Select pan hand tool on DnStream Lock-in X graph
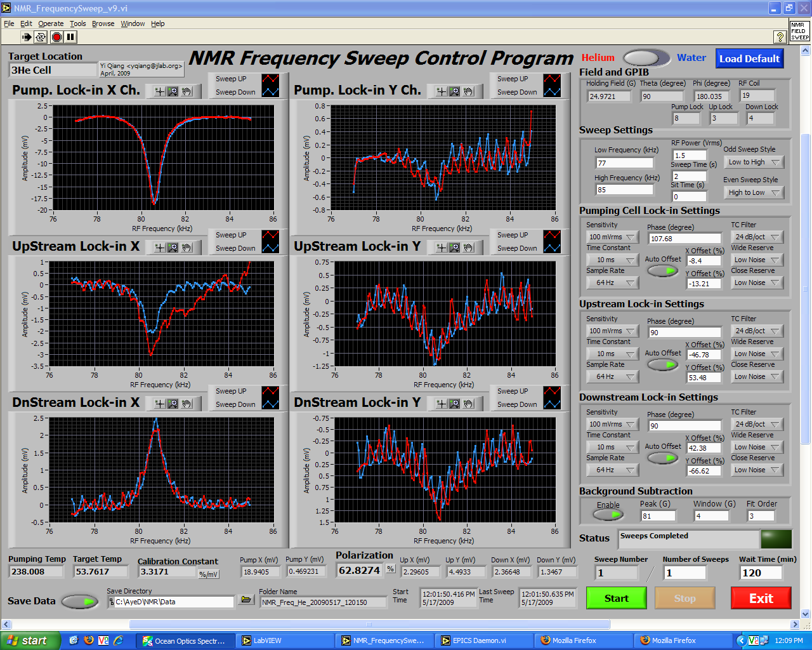Image resolution: width=812 pixels, height=650 pixels. click(x=187, y=404)
